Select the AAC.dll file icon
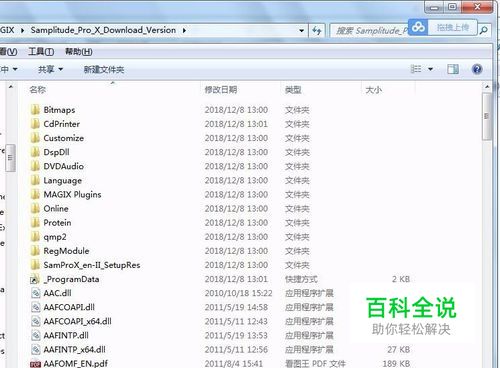The image size is (500, 368). (35, 293)
